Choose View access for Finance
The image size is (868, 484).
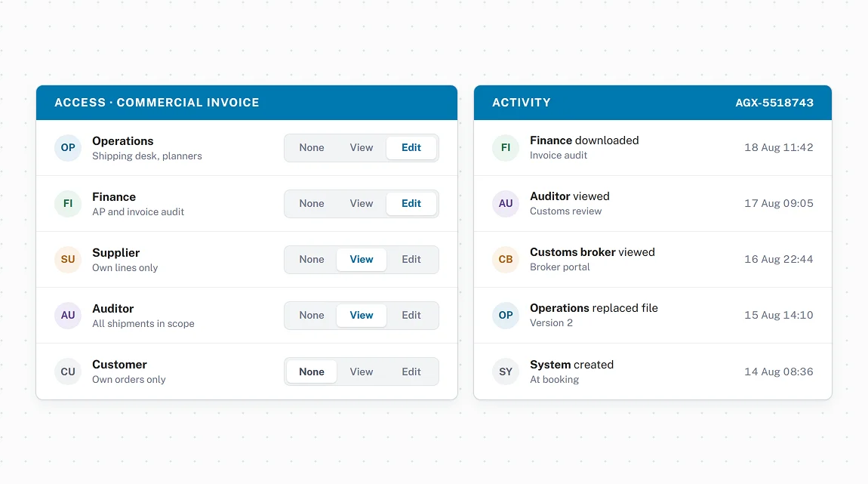click(362, 204)
